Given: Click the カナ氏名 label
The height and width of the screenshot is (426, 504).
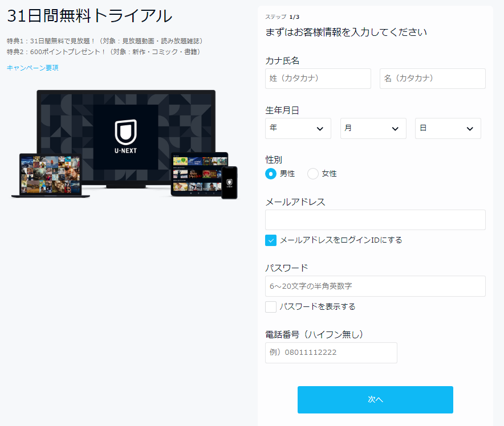Looking at the screenshot, I should (x=282, y=60).
